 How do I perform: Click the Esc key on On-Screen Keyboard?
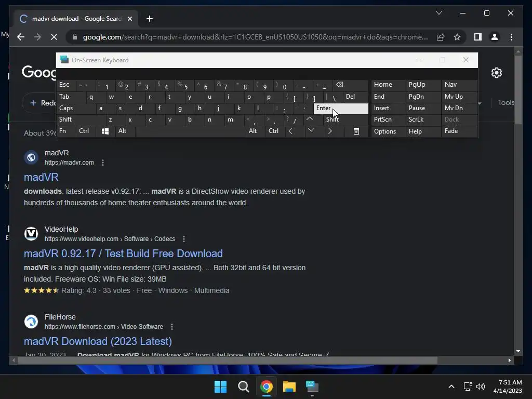point(66,85)
